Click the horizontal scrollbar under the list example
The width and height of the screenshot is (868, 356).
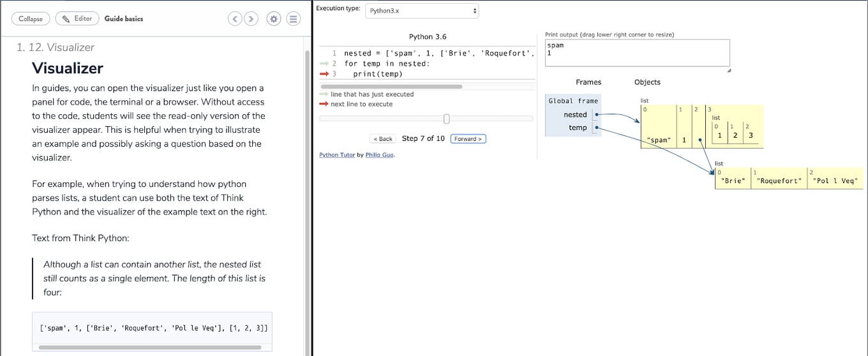[150, 348]
